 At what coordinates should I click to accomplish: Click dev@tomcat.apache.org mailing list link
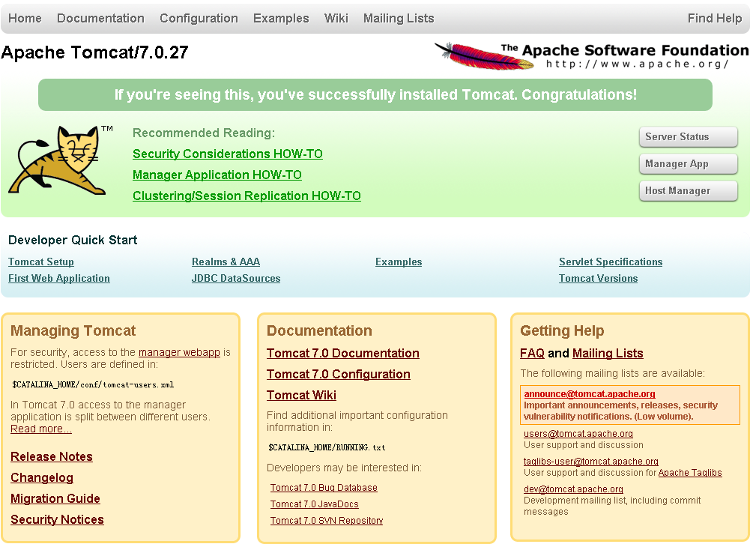[574, 489]
